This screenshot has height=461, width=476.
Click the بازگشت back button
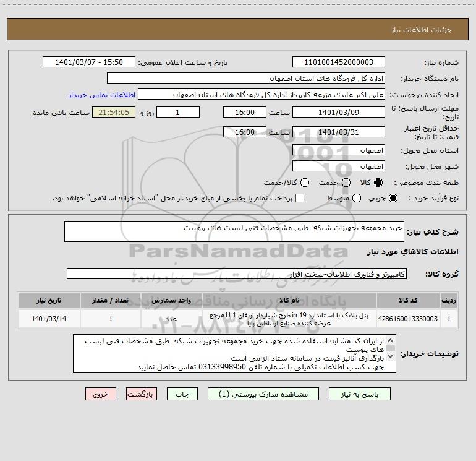pos(142,394)
